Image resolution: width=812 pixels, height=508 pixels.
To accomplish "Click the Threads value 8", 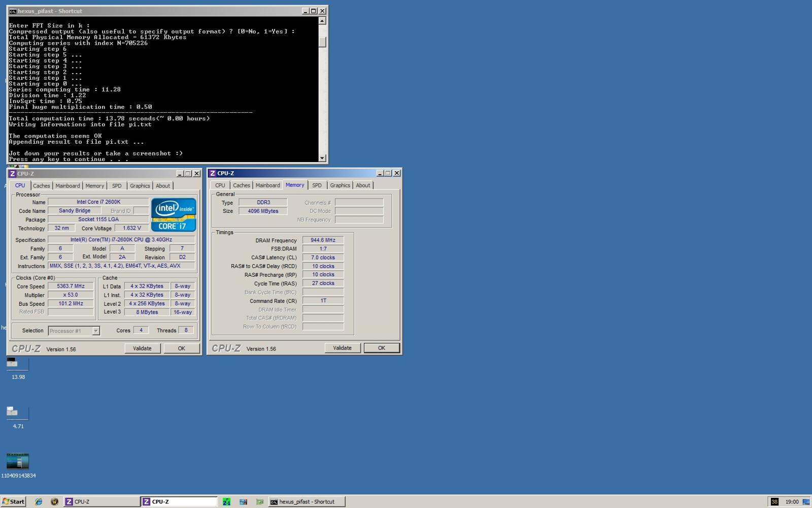I will tap(186, 330).
